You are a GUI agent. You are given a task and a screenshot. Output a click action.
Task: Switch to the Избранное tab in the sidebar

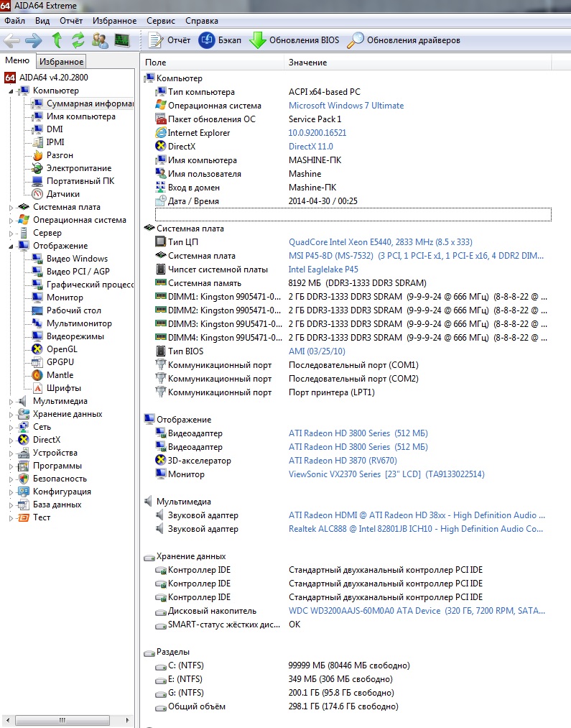point(61,62)
